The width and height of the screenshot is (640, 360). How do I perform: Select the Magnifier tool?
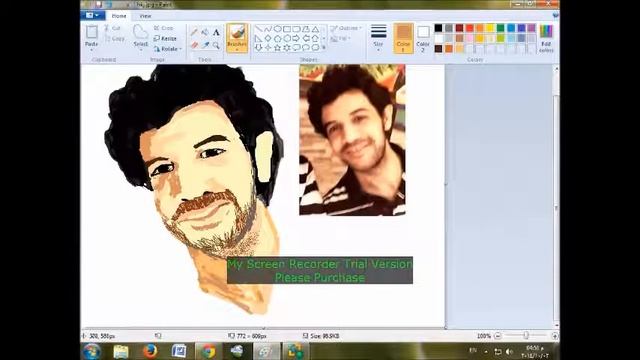pyautogui.click(x=216, y=45)
